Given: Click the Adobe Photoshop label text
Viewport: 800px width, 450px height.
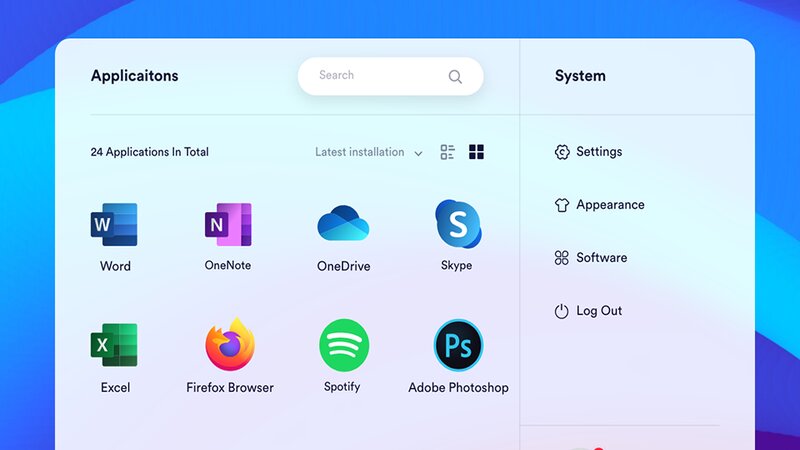Looking at the screenshot, I should [458, 388].
